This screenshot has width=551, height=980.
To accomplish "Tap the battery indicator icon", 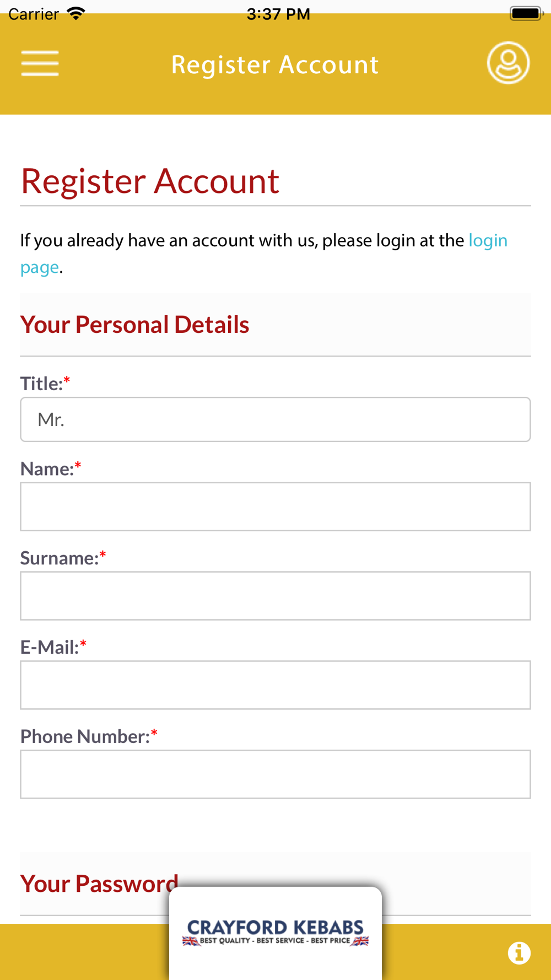I will click(x=526, y=13).
